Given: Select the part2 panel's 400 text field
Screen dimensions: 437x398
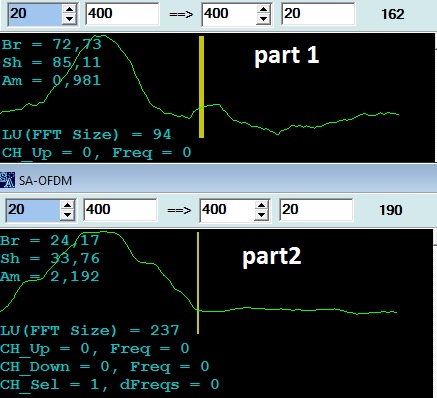Looking at the screenshot, I should tap(120, 210).
